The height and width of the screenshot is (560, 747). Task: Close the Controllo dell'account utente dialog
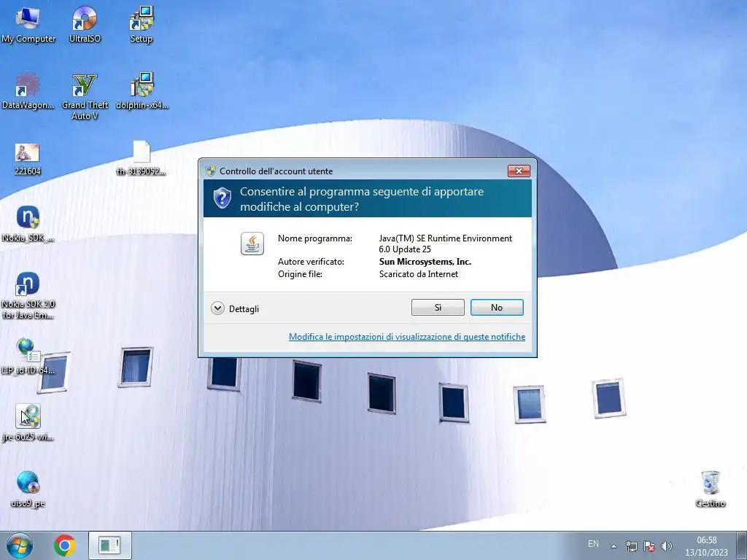point(519,171)
